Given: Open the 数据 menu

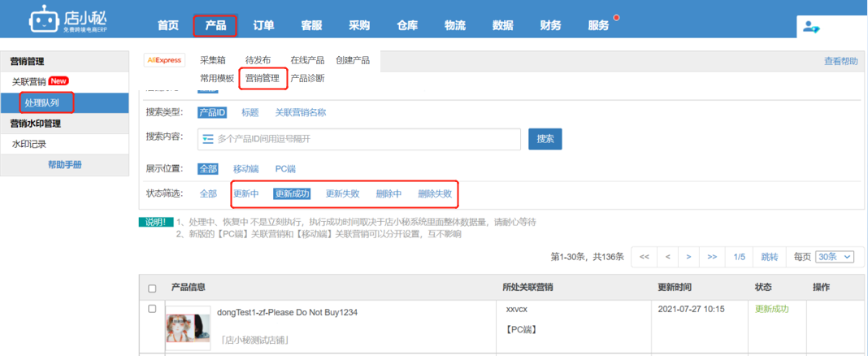Looking at the screenshot, I should (502, 25).
